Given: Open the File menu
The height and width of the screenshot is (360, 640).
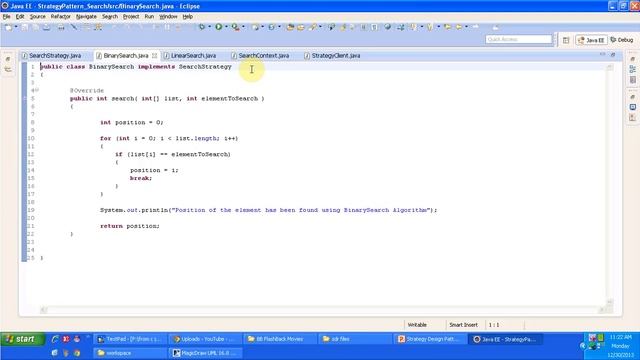Looking at the screenshot, I should click(x=7, y=17).
